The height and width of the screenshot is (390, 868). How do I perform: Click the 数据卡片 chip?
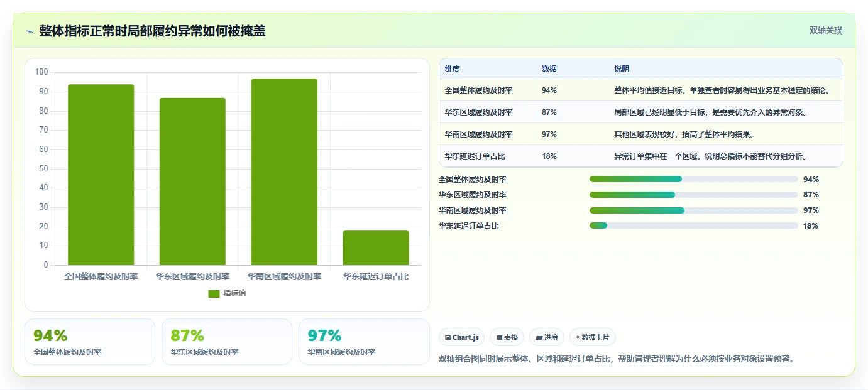click(592, 337)
